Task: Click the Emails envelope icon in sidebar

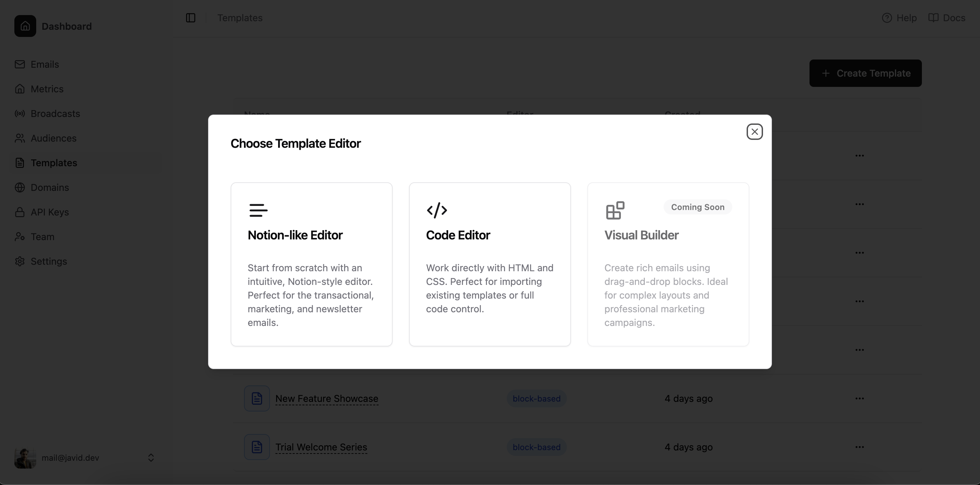Action: (20, 64)
